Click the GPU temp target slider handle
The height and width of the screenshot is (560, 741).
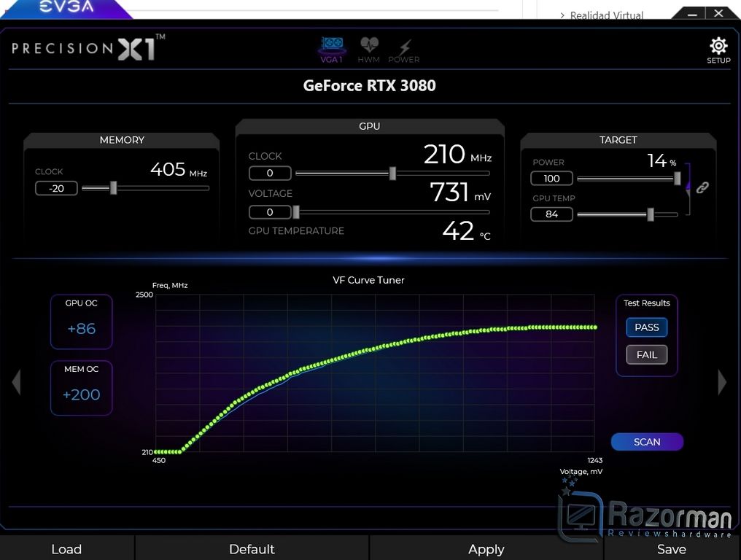point(651,214)
